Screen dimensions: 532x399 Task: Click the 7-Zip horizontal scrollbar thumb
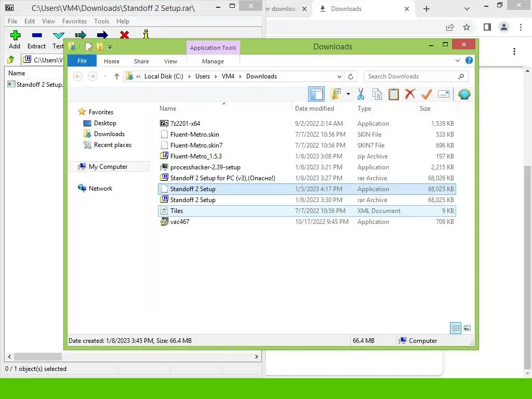coord(37,356)
